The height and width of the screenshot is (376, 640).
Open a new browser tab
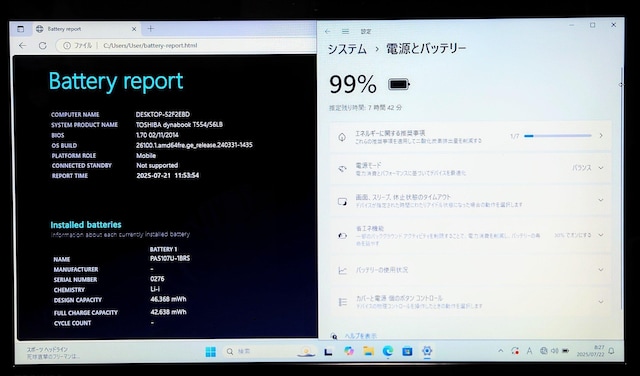pos(150,29)
